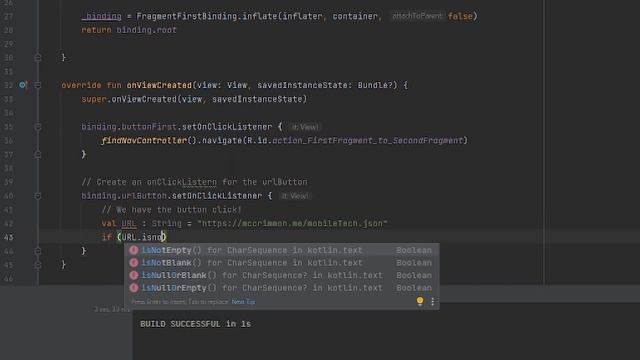Click the mobileTech.json URL string
The image size is (640, 360).
[292, 224]
